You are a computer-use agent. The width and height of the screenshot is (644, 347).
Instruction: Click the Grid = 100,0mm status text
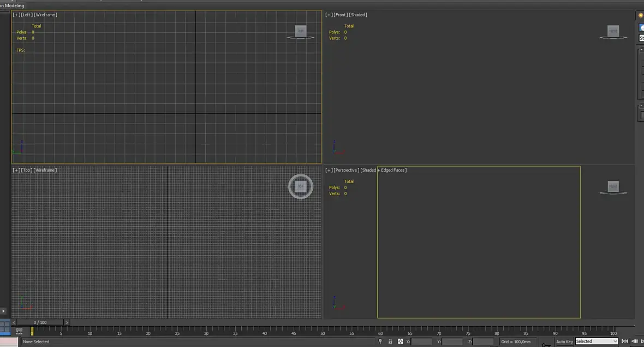(516, 342)
